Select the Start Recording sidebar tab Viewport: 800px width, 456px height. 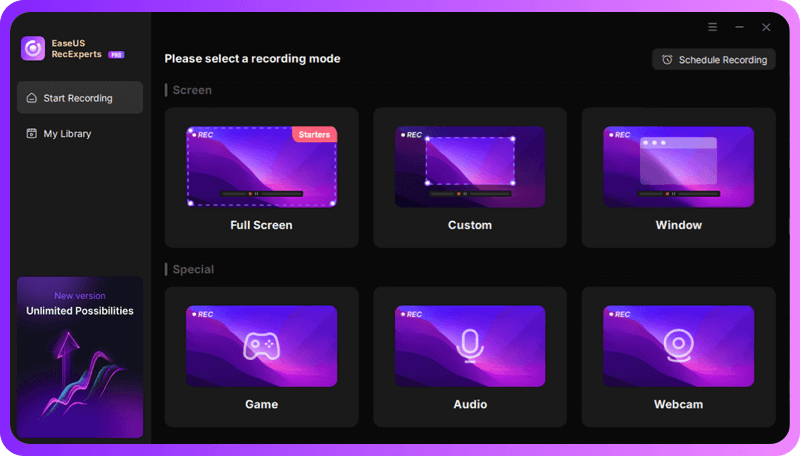80,98
